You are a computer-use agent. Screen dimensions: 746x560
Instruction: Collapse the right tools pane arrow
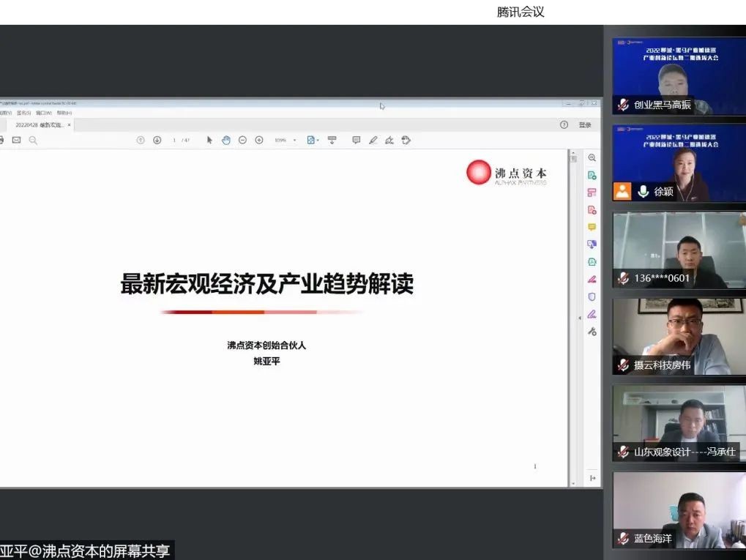(579, 318)
